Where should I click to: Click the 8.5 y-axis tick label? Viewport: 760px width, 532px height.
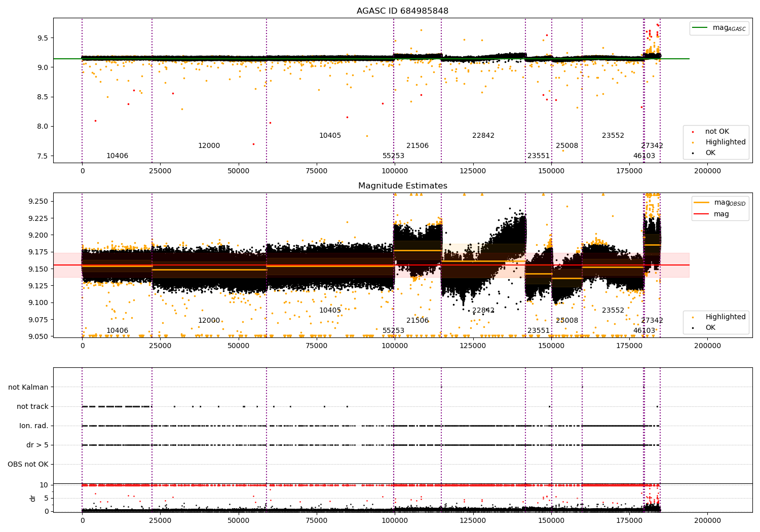coord(42,97)
